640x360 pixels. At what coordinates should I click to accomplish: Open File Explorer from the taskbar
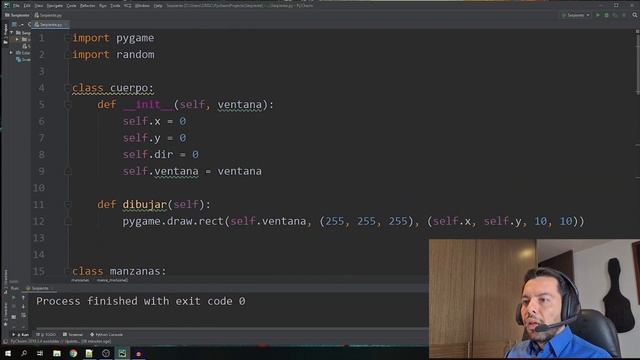click(x=57, y=353)
